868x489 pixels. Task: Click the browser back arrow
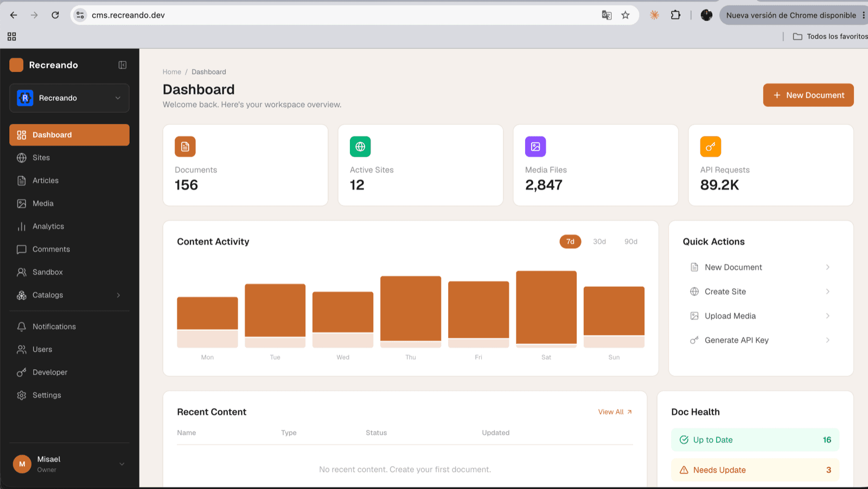click(x=14, y=15)
